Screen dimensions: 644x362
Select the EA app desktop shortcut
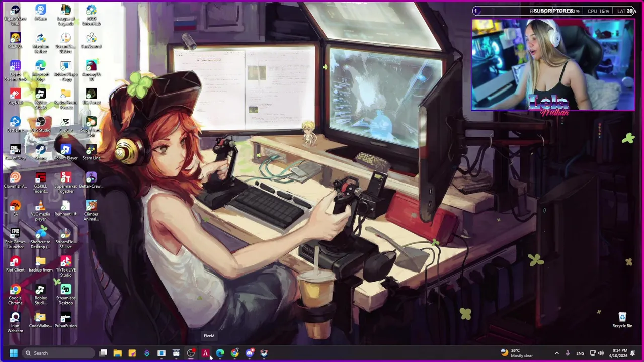15,208
